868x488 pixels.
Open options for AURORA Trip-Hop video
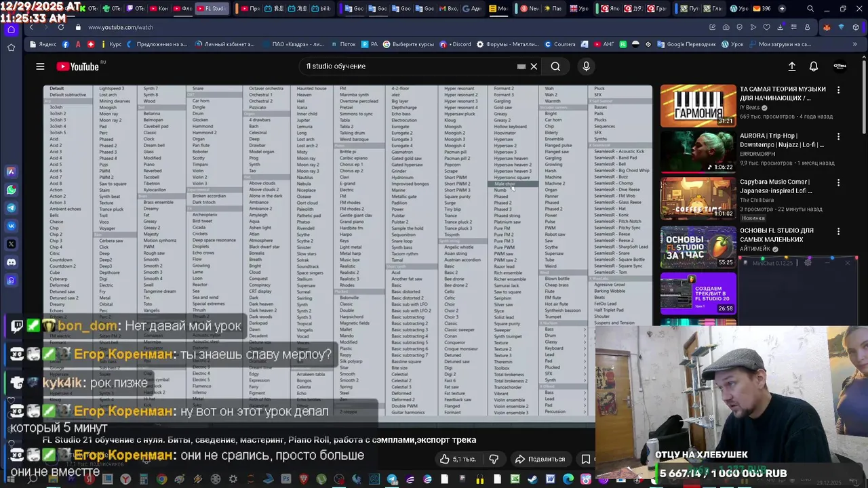pos(838,136)
